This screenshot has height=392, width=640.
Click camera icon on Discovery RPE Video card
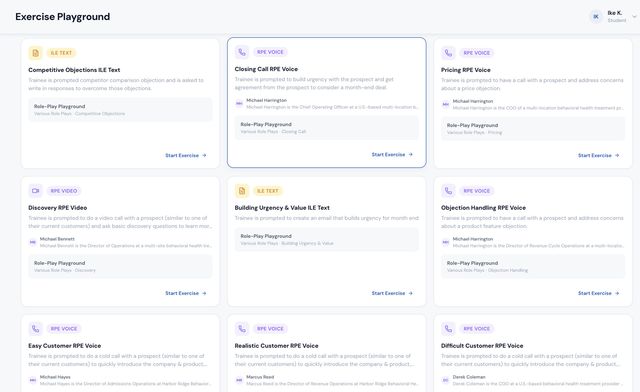36,191
